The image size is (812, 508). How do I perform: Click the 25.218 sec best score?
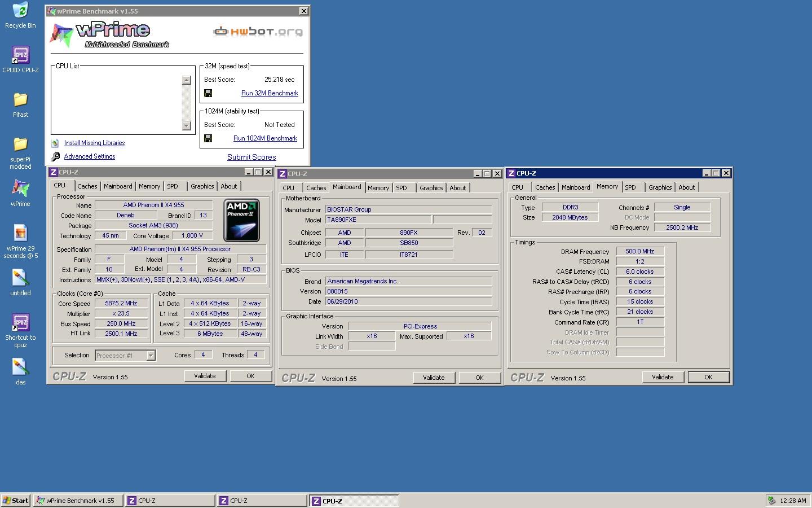(x=280, y=80)
